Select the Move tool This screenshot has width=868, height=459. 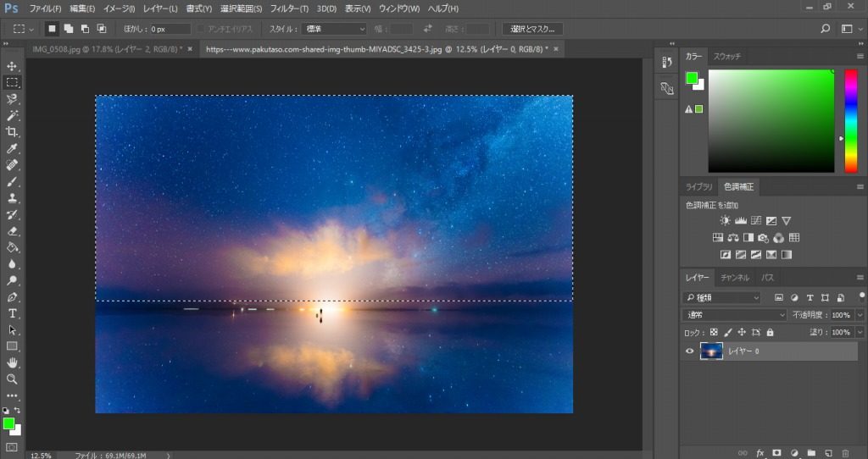12,66
